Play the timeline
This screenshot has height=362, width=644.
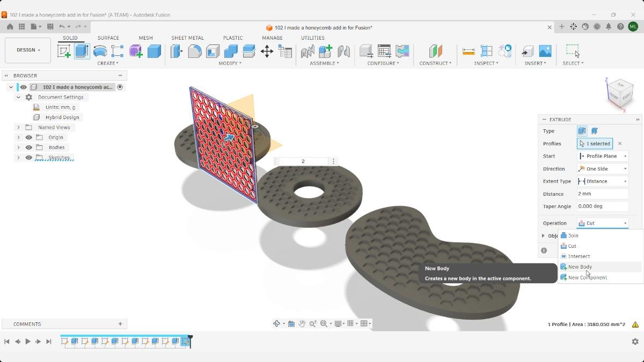(x=28, y=342)
